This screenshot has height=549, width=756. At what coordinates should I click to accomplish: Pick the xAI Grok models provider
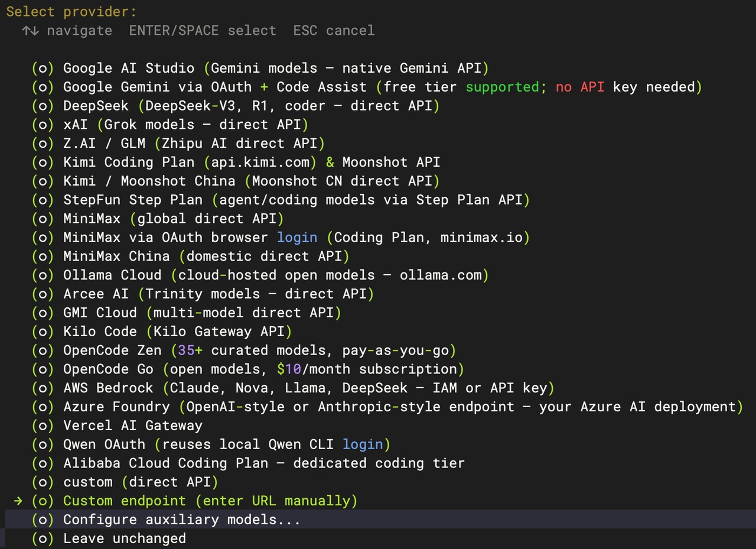(170, 125)
